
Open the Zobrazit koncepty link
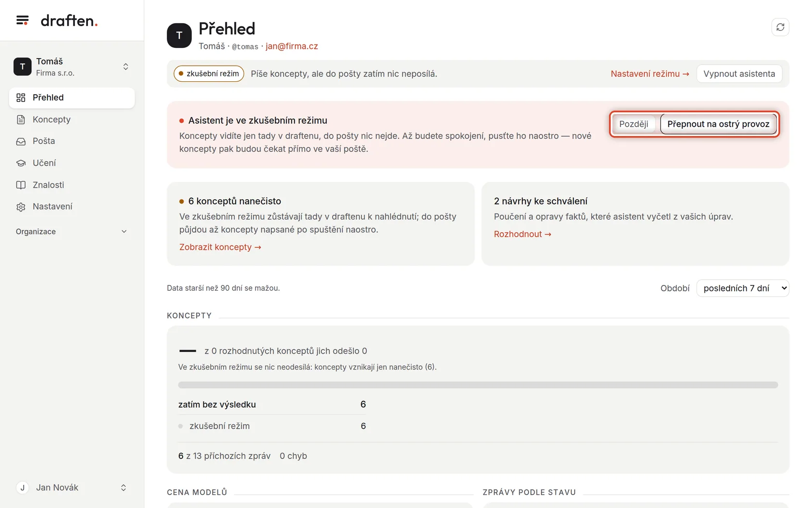pos(220,247)
